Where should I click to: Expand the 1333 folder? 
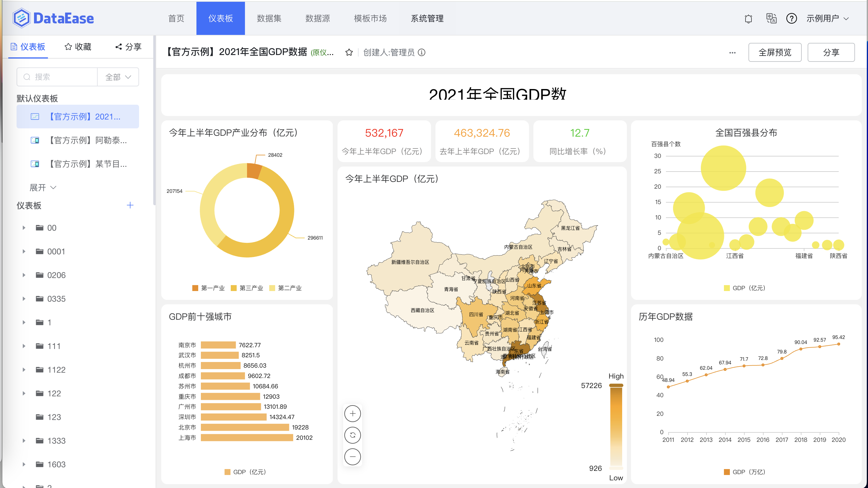[x=24, y=440]
